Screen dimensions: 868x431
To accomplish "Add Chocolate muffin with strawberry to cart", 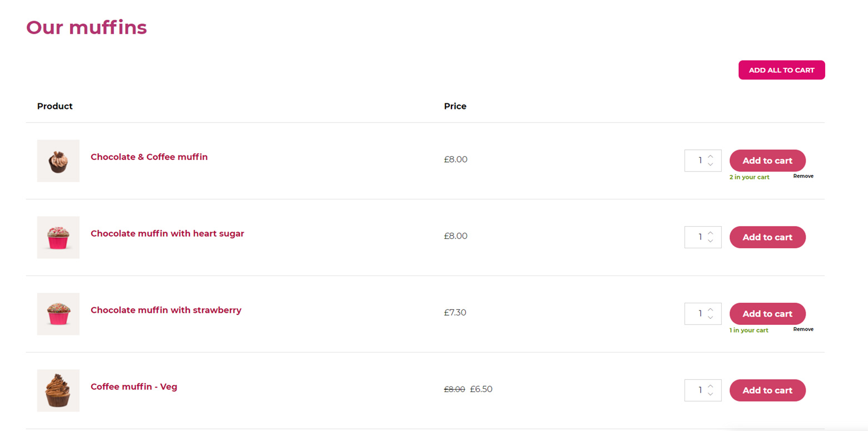I will [767, 314].
